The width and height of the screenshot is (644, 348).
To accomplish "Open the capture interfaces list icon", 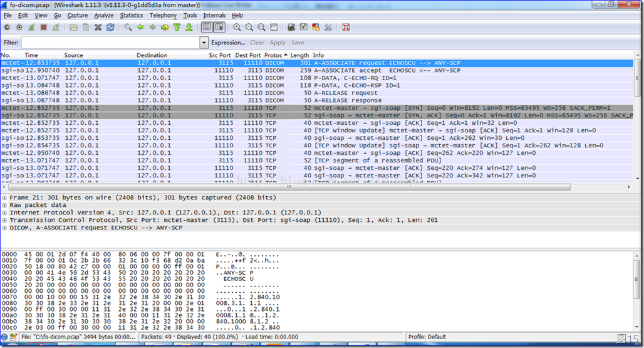I will [7, 28].
